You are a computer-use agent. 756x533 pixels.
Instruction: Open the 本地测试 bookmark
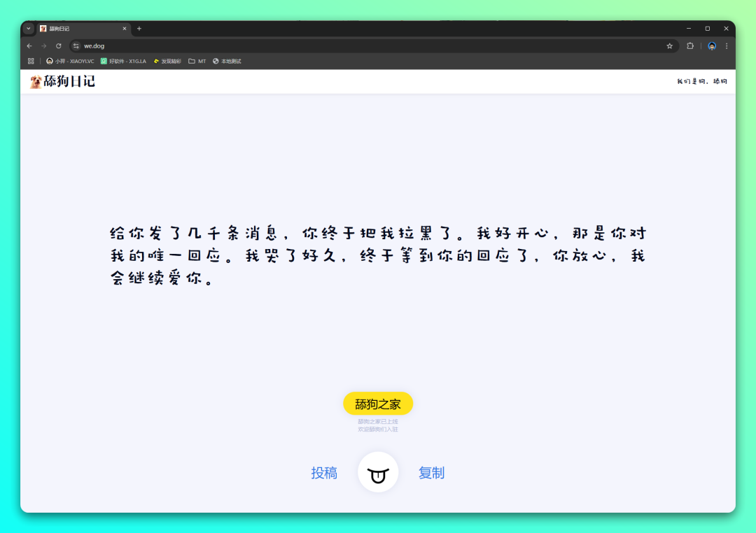tap(227, 61)
